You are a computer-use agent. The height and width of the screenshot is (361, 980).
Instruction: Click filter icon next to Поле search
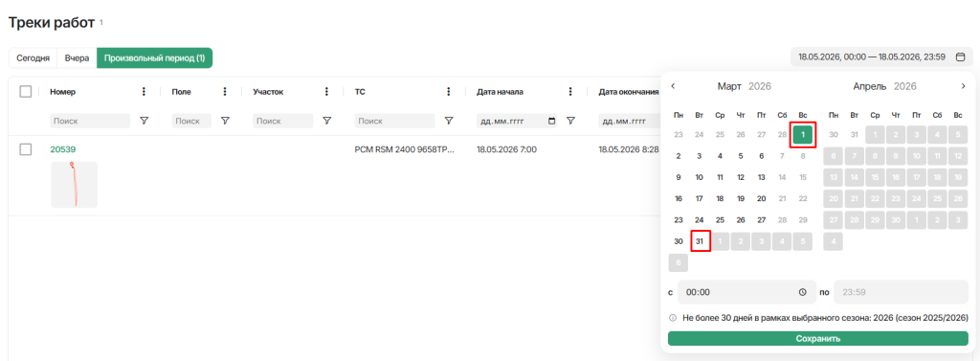click(x=225, y=121)
